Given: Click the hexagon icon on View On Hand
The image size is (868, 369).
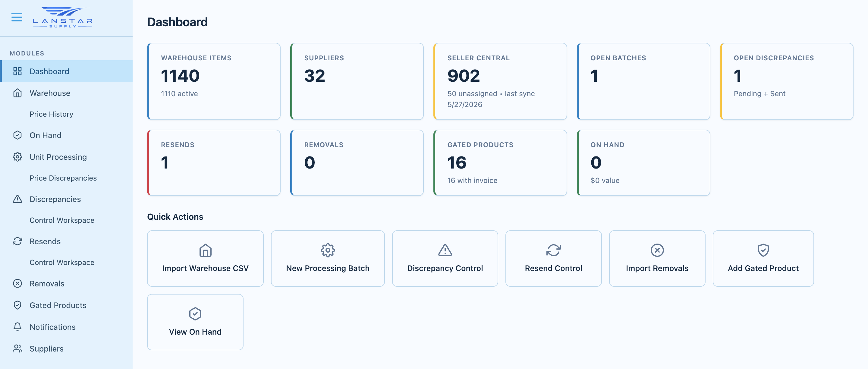Looking at the screenshot, I should [x=195, y=314].
